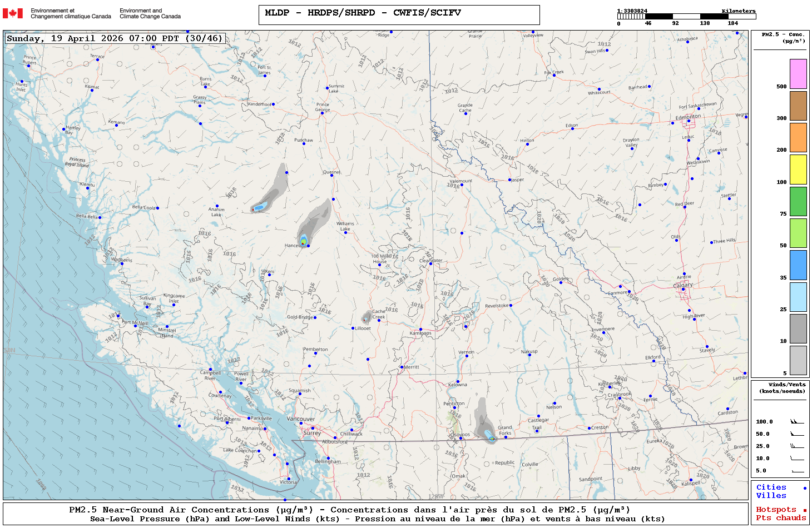Click the Canada flag logo
The height and width of the screenshot is (528, 812).
tap(13, 13)
